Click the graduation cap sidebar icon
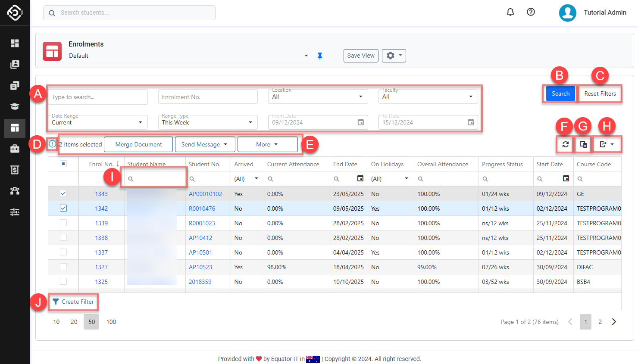The height and width of the screenshot is (364, 638). 15,106
